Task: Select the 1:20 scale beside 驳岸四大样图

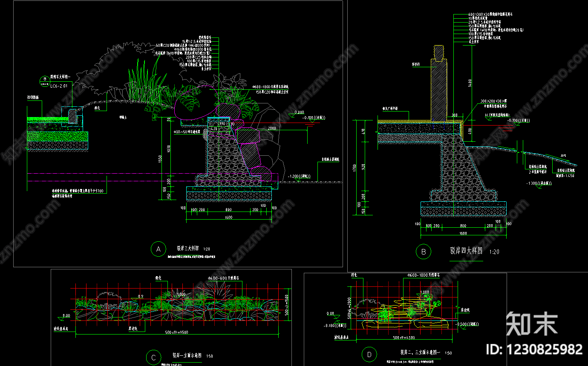Action: click(x=494, y=252)
